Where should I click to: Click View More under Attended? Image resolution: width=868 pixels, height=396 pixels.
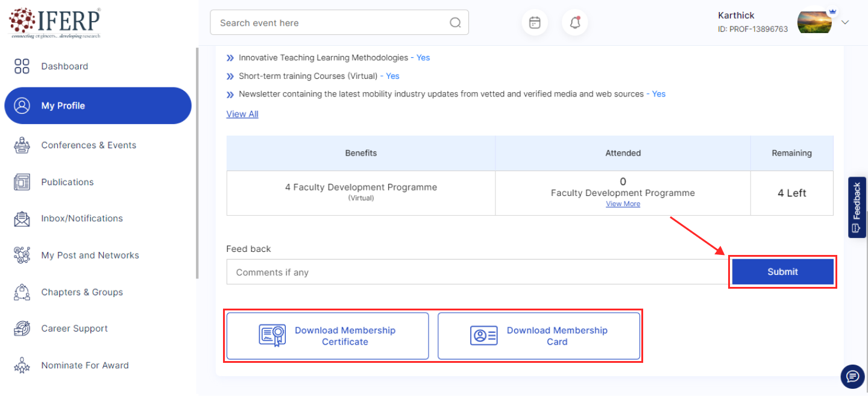(x=623, y=204)
